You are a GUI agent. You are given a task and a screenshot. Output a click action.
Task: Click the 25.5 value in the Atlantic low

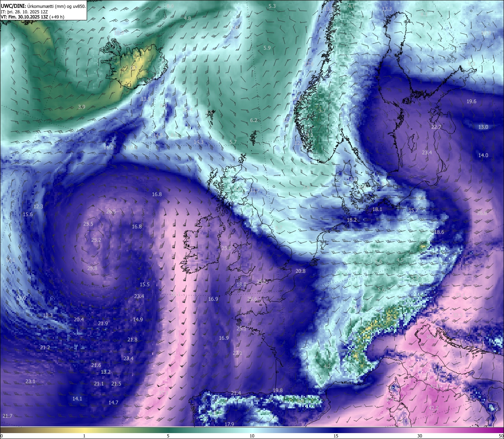[x=88, y=224]
